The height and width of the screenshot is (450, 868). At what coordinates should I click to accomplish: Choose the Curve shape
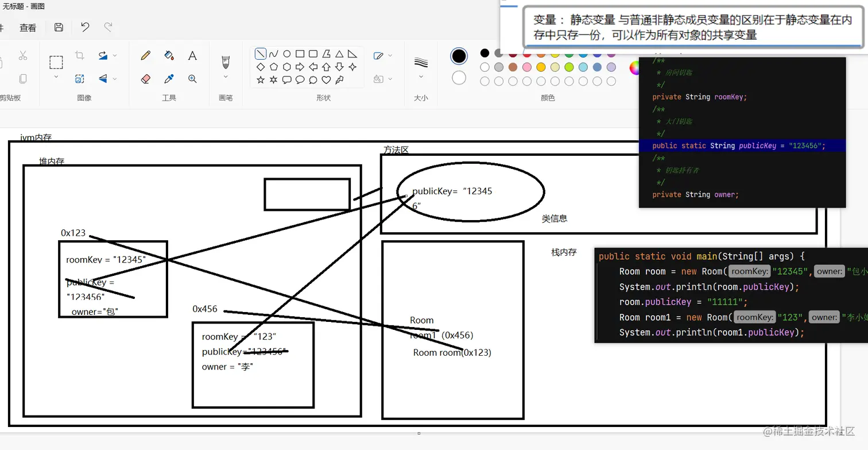coord(274,54)
